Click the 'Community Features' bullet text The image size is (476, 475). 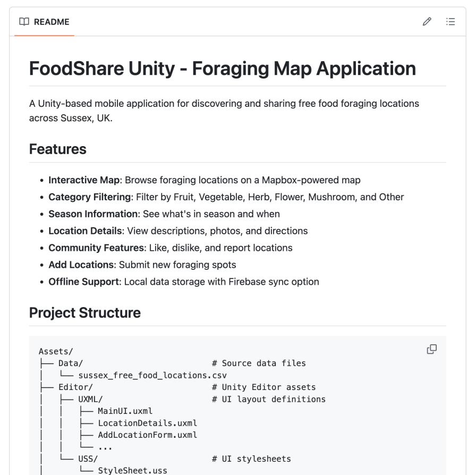(x=171, y=248)
